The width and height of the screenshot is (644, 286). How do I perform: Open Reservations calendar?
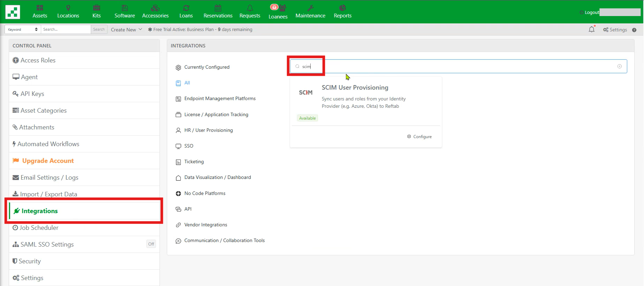(x=218, y=12)
